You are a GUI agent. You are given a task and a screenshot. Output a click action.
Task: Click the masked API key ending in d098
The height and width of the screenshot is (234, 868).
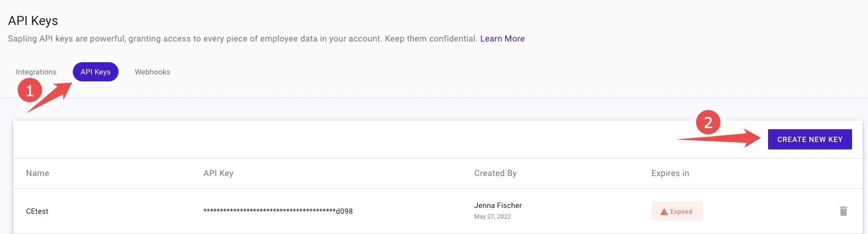point(277,211)
